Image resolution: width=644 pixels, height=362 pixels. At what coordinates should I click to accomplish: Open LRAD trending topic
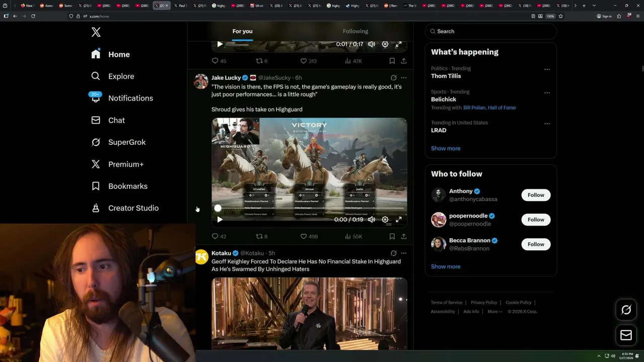pyautogui.click(x=439, y=130)
